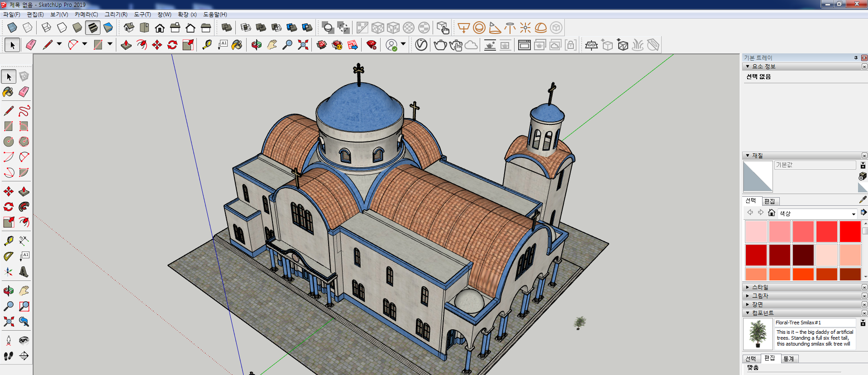Image resolution: width=868 pixels, height=375 pixels.
Task: Click the In Model home button
Action: [x=772, y=213]
